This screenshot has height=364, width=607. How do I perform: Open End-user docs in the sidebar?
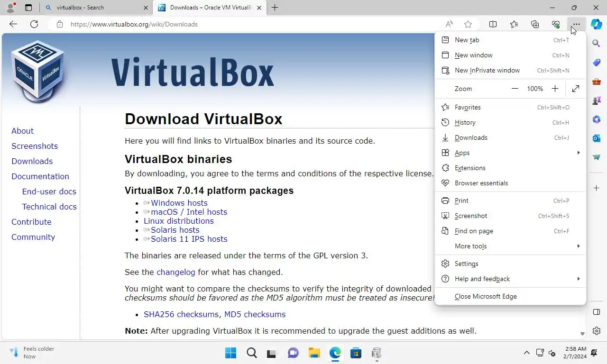pos(49,191)
